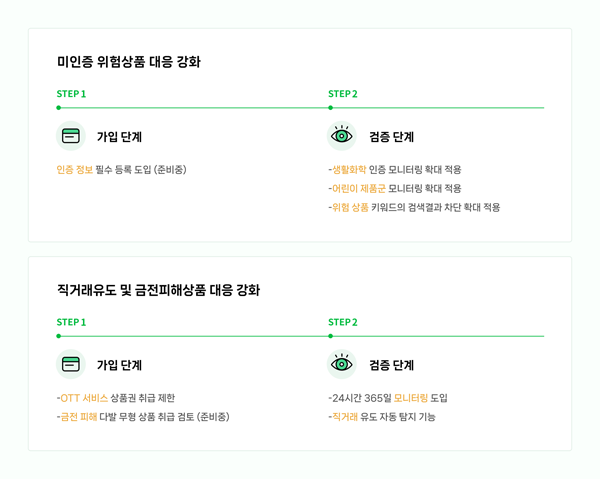Click the STEP 1 label in the bottom section
The height and width of the screenshot is (479, 600).
click(71, 322)
